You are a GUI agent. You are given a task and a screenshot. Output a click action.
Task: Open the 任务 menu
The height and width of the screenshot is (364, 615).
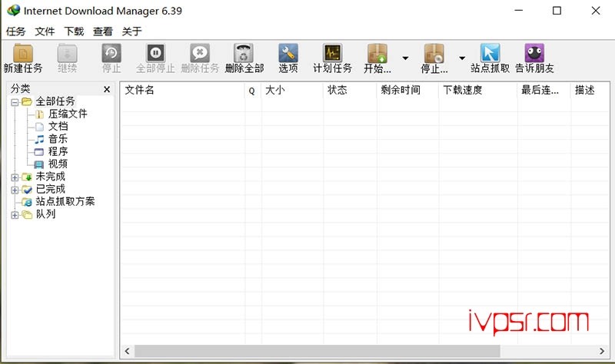[15, 31]
